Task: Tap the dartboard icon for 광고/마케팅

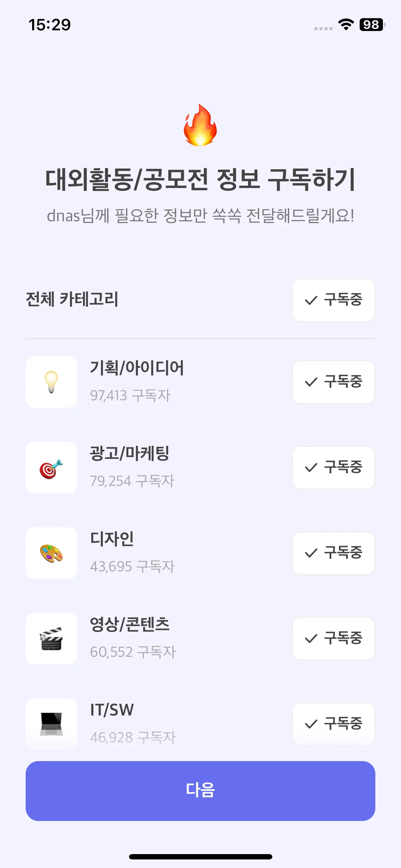Action: point(51,467)
